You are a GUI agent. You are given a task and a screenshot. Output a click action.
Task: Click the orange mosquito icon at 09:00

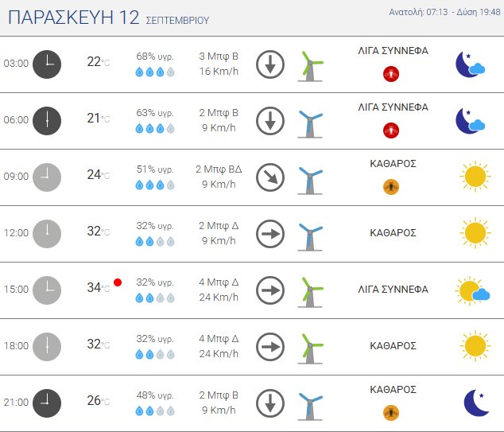point(390,187)
